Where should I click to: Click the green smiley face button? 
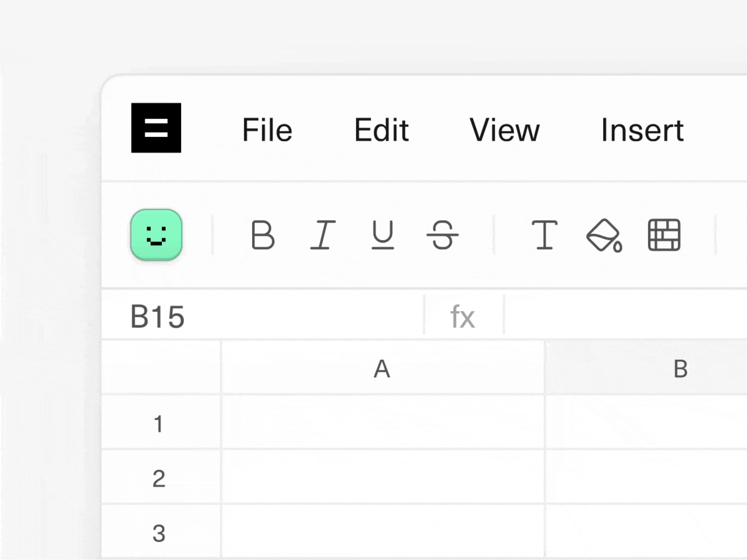tap(156, 235)
